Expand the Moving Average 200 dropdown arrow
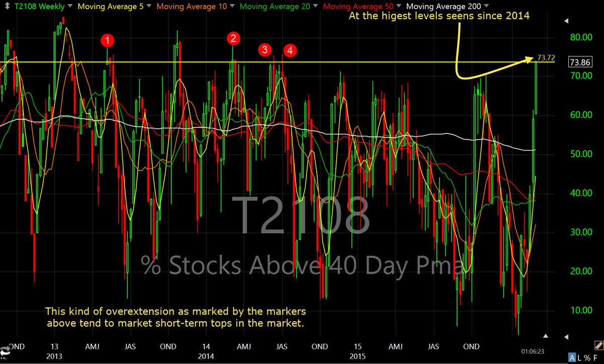The width and height of the screenshot is (604, 364). [x=487, y=7]
